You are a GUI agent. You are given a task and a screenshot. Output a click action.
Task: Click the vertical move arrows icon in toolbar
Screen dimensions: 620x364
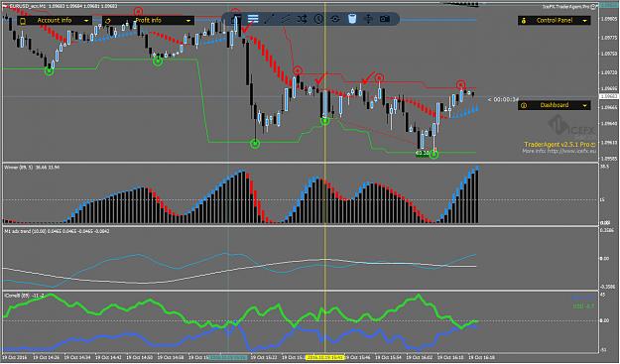click(368, 19)
